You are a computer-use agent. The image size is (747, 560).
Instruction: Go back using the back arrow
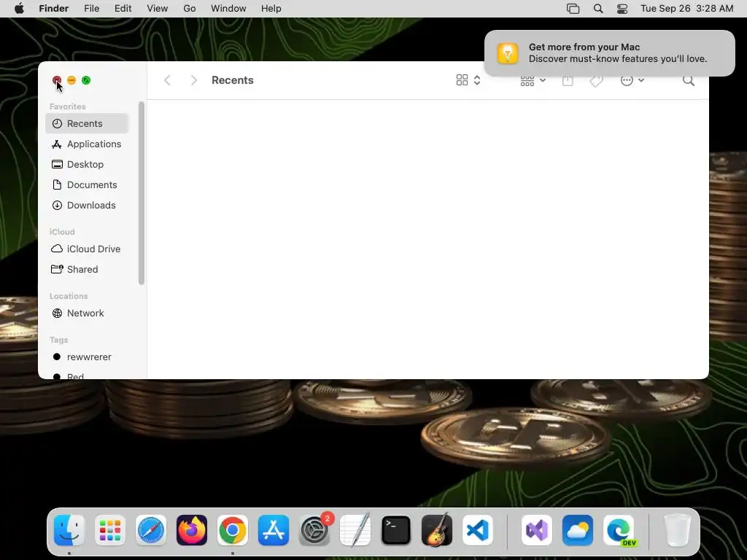pos(167,80)
